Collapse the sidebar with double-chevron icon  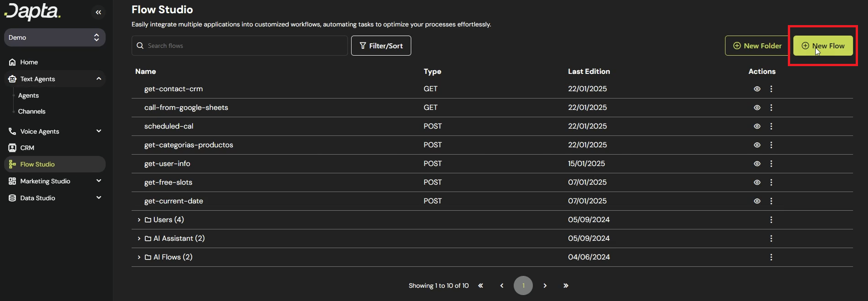[x=98, y=12]
